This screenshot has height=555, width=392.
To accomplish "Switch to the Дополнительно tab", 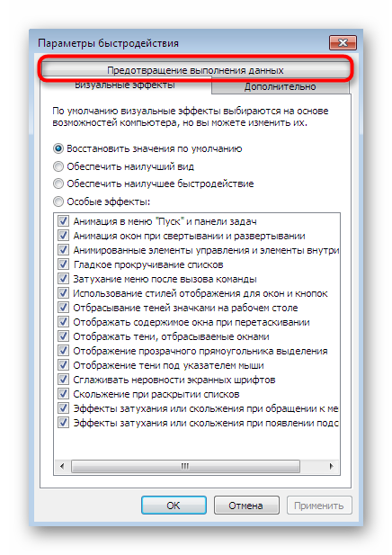I will 281,86.
